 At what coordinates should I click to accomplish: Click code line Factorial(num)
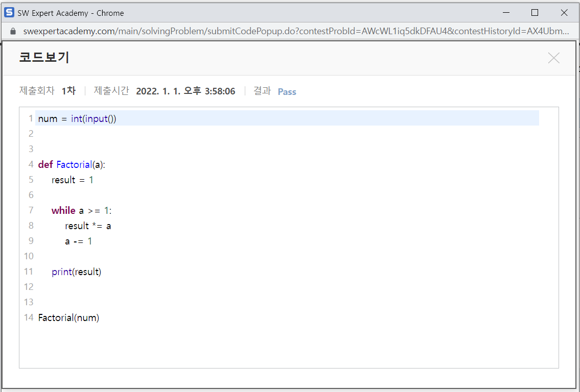[69, 318]
